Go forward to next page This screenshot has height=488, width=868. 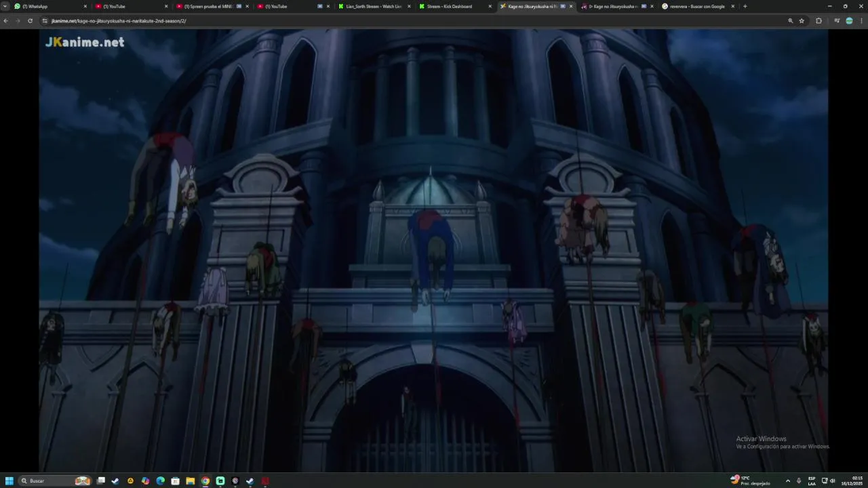point(18,21)
